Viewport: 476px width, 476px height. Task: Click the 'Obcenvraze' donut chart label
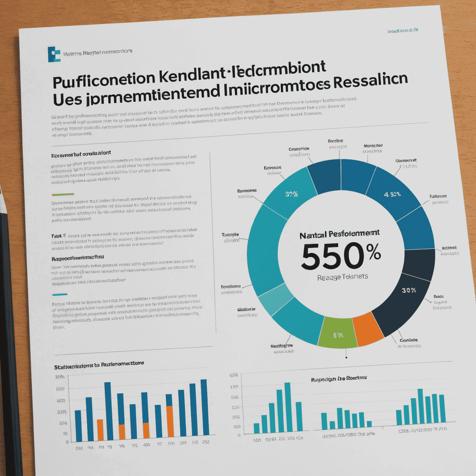point(406,161)
